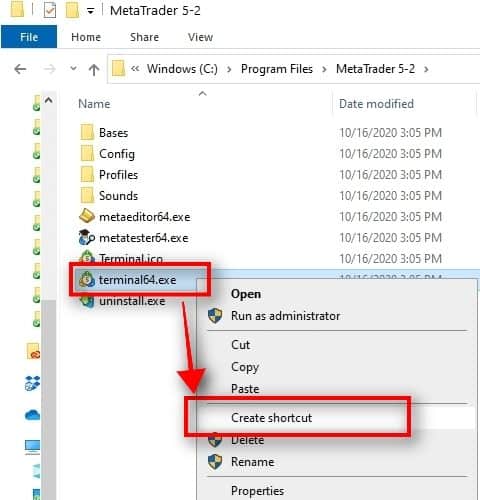Click the Up one level arrow
Viewport: 480px width, 500px height.
(94, 69)
